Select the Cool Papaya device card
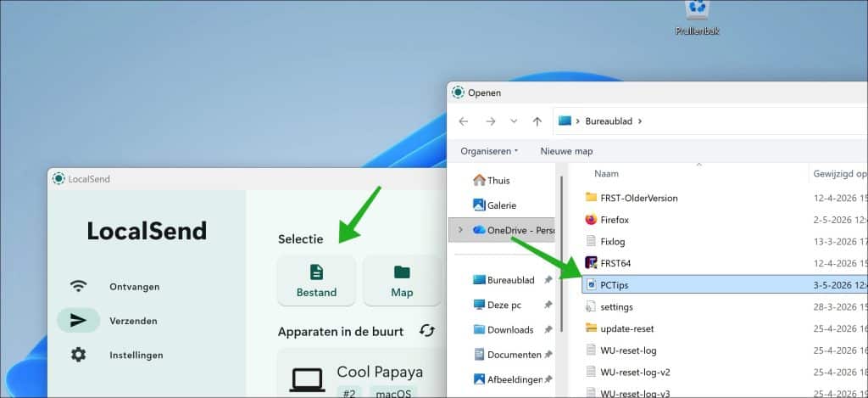 361,374
